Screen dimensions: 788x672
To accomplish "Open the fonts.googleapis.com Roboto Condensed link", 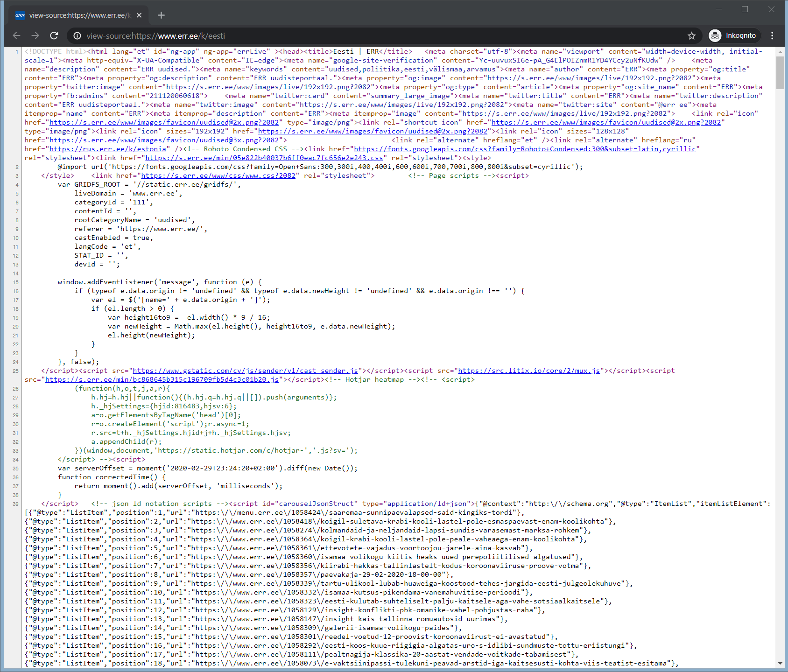I will (525, 149).
